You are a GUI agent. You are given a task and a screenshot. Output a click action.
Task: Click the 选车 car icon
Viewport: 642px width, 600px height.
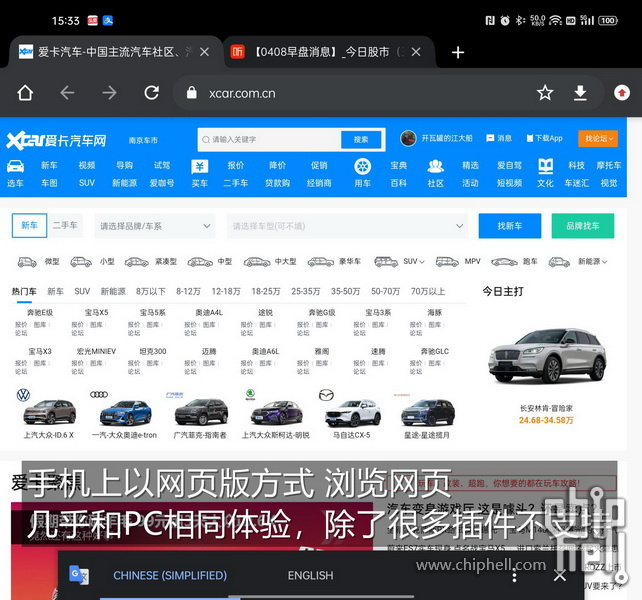(15, 166)
